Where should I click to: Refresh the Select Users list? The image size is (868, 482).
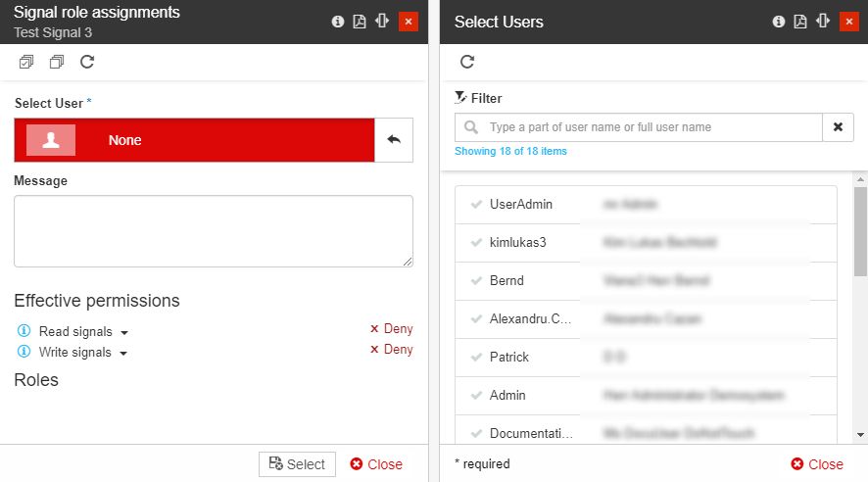click(467, 62)
